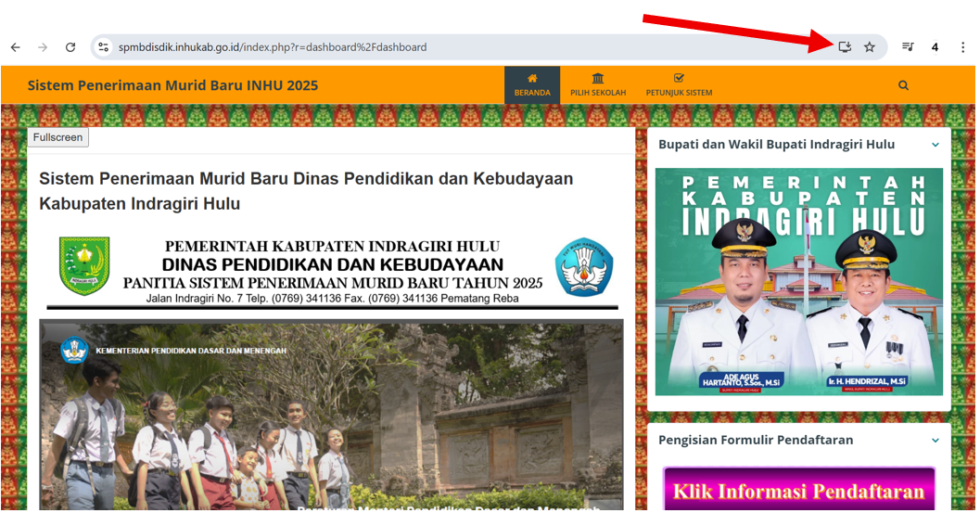Click the 'Pengisian Formulir Pendaftaran' heading
Viewport: 980px width, 513px height.
[x=756, y=440]
